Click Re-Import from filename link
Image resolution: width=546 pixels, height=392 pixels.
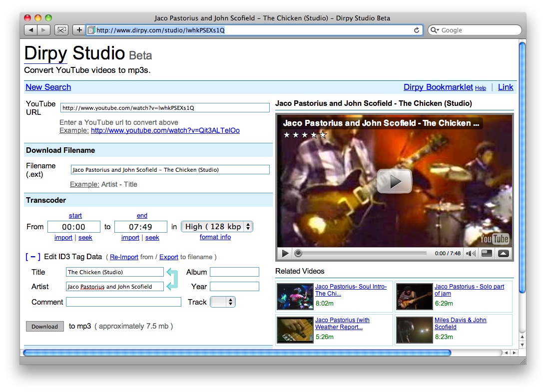[x=124, y=257]
